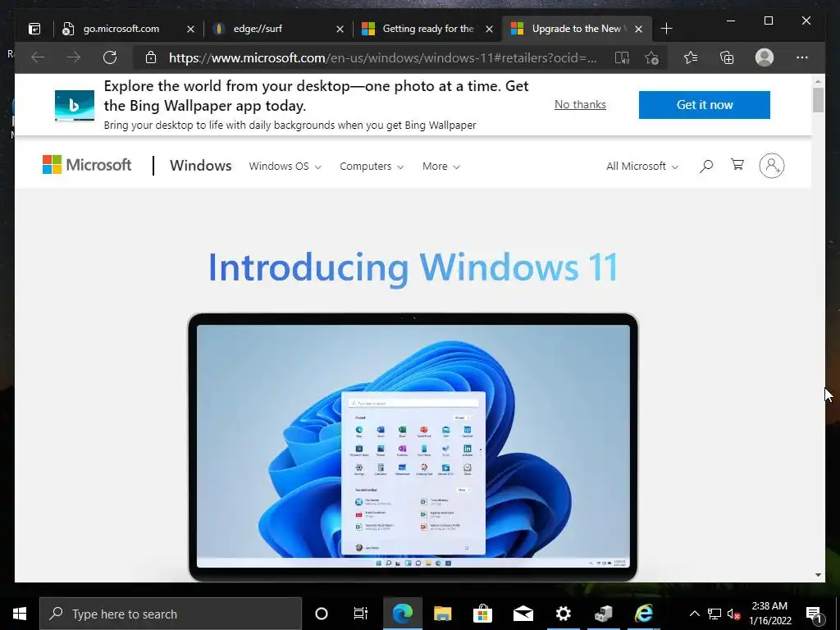840x630 pixels.
Task: View site info via the lock icon
Action: click(151, 57)
